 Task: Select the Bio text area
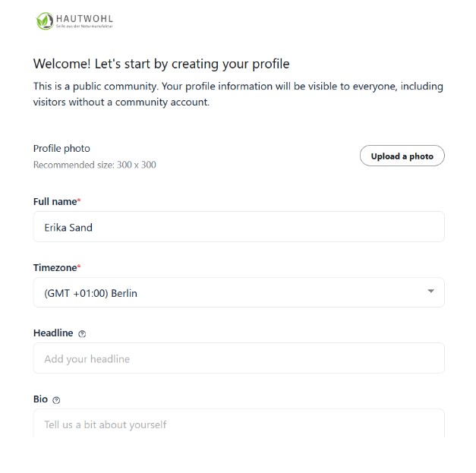pyautogui.click(x=238, y=423)
